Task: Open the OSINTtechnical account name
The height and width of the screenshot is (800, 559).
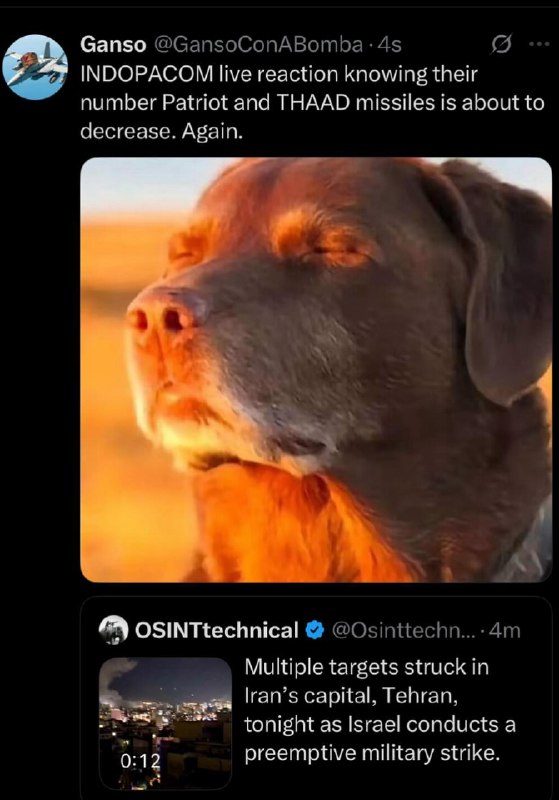Action: point(216,631)
